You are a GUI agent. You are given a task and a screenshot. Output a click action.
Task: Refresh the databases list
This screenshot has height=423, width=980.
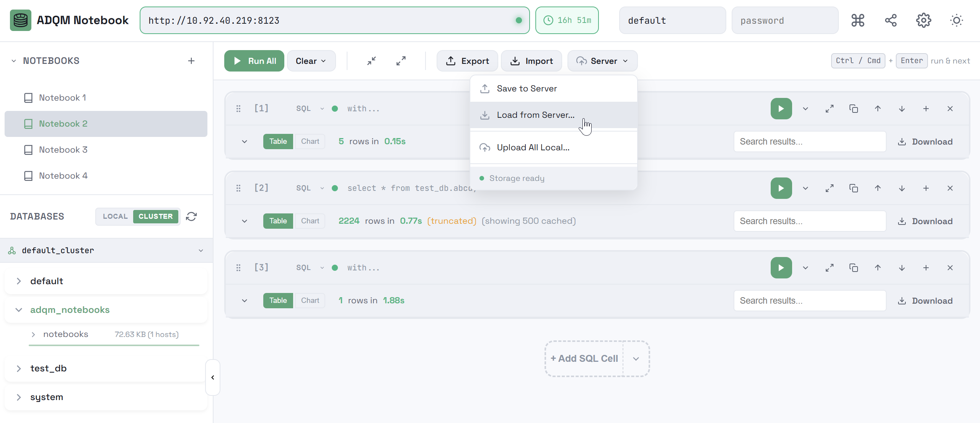tap(191, 216)
